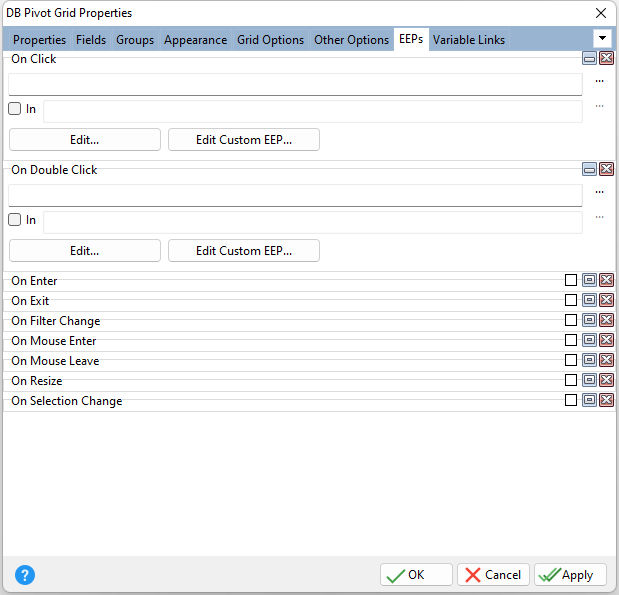
Task: Open the tab list dropdown arrow
Action: pyautogui.click(x=602, y=38)
